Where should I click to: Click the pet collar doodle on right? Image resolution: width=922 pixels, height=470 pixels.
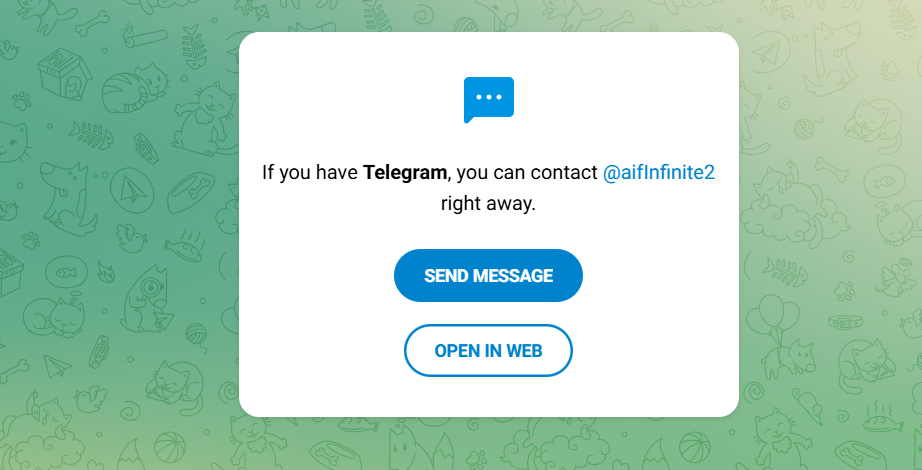[843, 322]
